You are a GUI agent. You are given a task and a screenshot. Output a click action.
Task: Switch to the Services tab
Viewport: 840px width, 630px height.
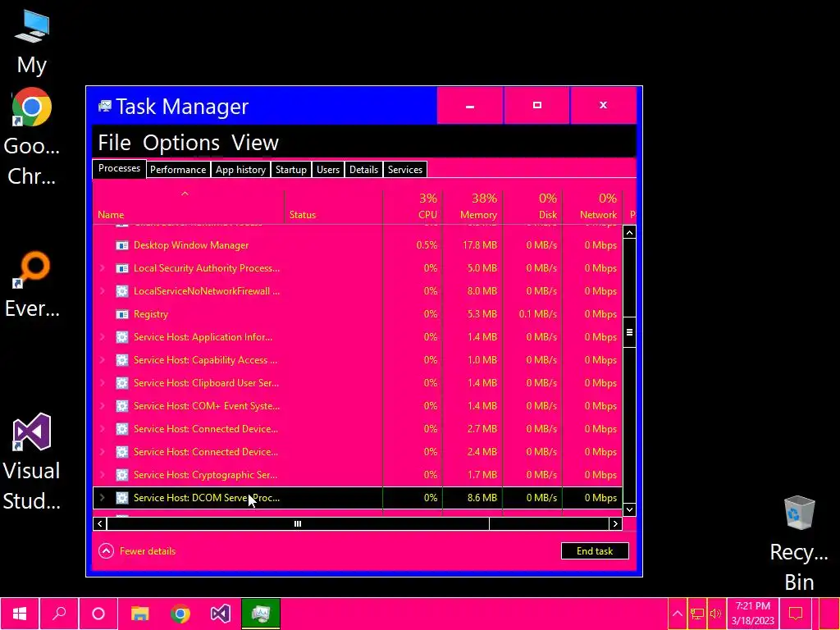click(405, 169)
